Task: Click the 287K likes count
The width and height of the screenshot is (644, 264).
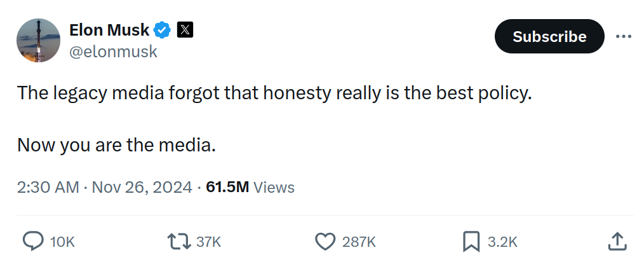Action: [359, 242]
